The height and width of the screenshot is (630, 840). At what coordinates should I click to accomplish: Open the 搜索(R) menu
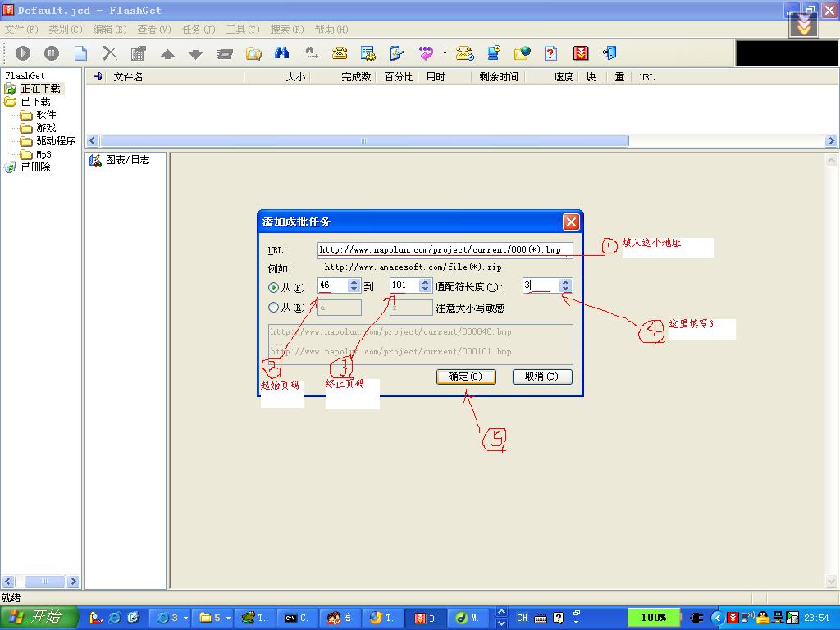point(286,30)
